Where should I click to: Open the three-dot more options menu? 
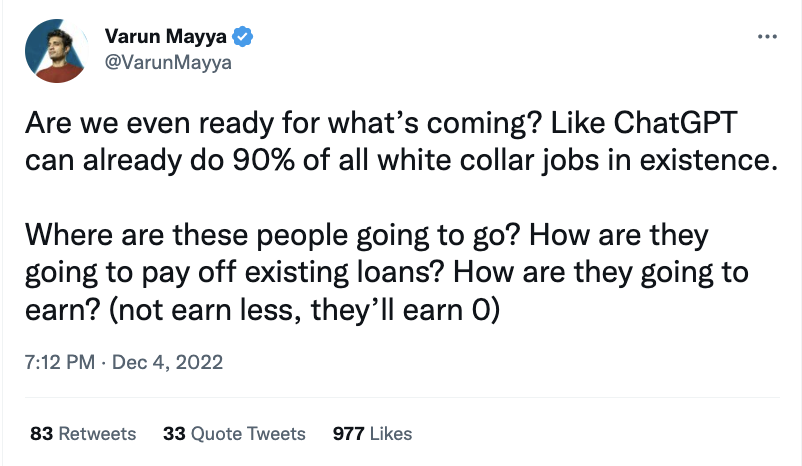click(x=767, y=36)
